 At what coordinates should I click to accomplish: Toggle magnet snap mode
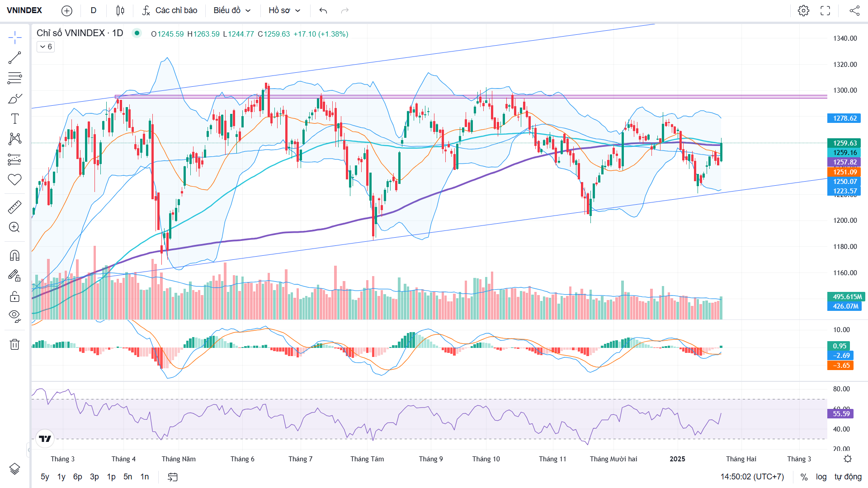[x=14, y=256]
